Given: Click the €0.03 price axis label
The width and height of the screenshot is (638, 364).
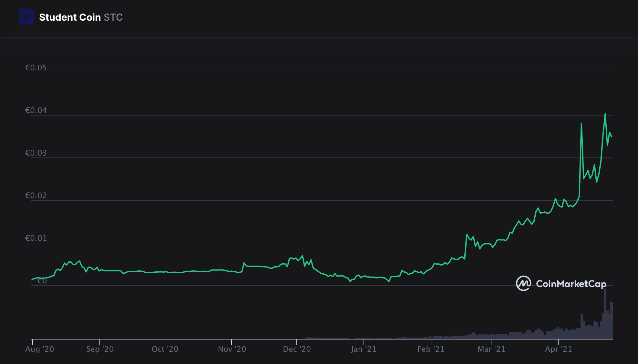Looking at the screenshot, I should [x=36, y=153].
